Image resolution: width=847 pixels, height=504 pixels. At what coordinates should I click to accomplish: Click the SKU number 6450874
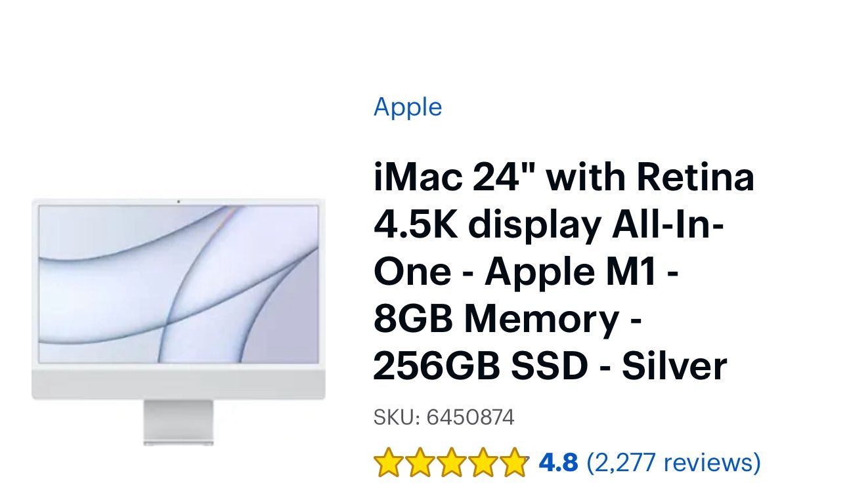[x=471, y=417]
